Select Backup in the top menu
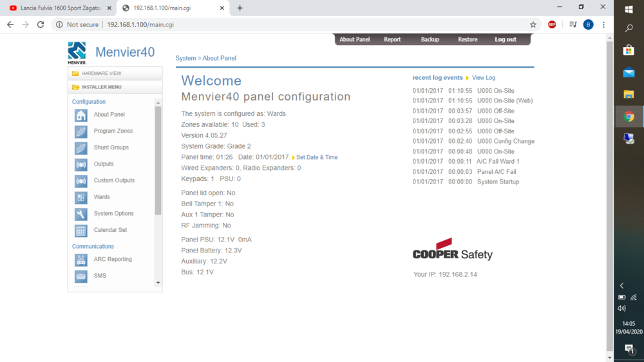This screenshot has width=644, height=362. tap(430, 40)
